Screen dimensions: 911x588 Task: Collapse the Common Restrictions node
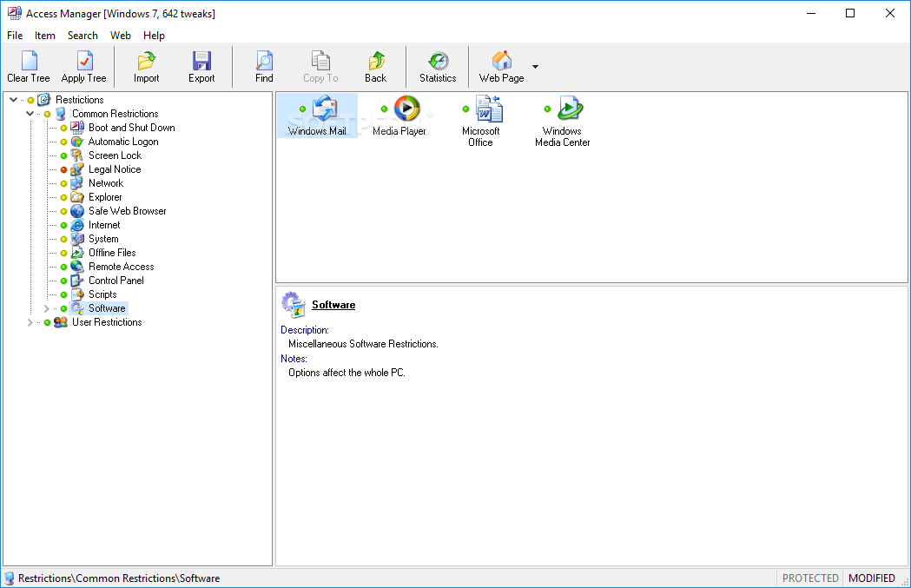pyautogui.click(x=30, y=113)
